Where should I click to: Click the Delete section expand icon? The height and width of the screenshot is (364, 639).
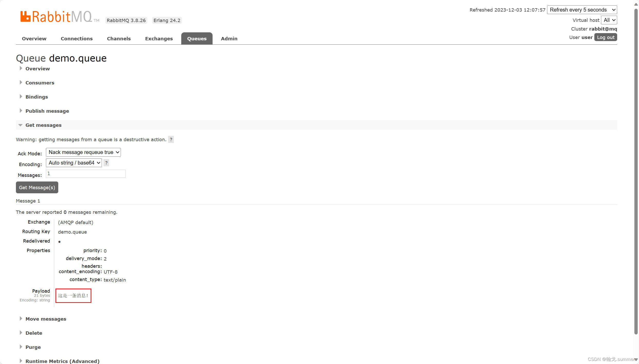click(21, 332)
